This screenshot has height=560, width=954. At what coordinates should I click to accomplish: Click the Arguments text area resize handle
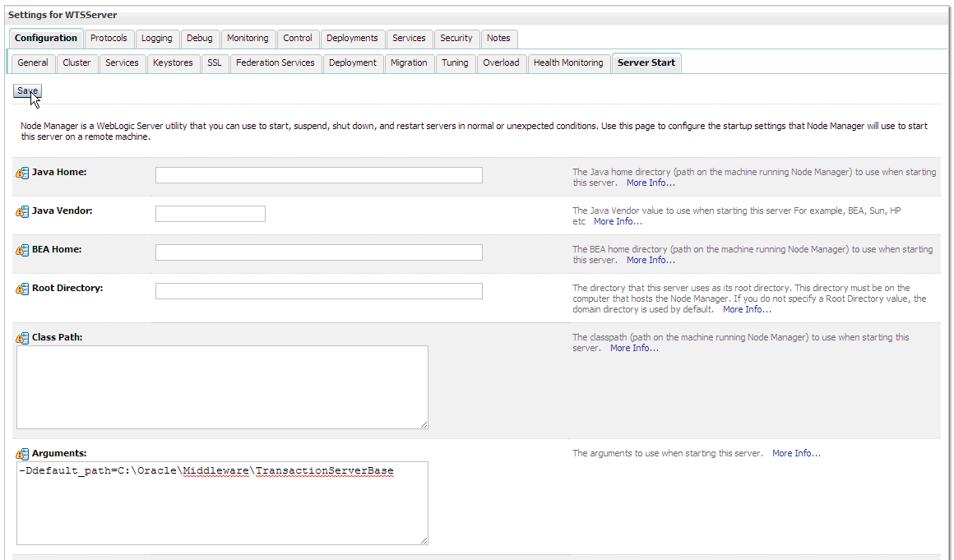424,540
